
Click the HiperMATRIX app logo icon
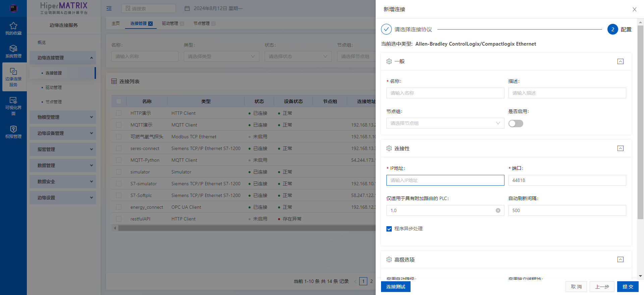(13, 8)
